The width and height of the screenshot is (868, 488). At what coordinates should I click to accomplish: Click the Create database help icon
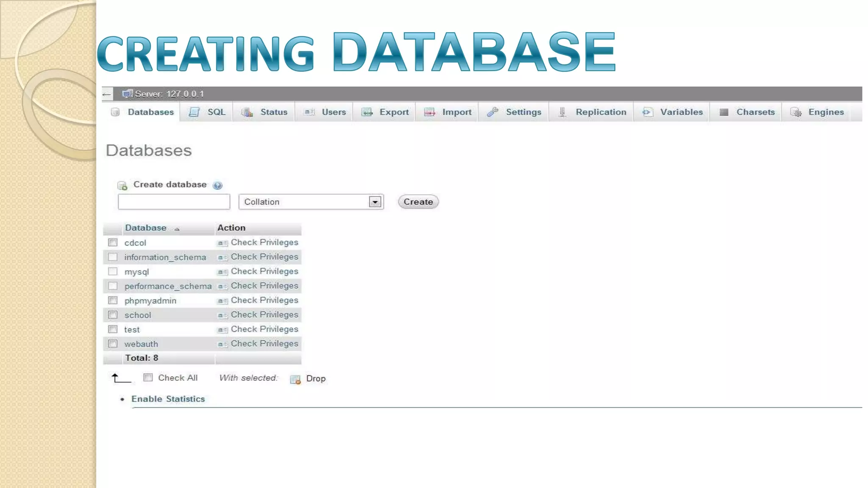[217, 186]
